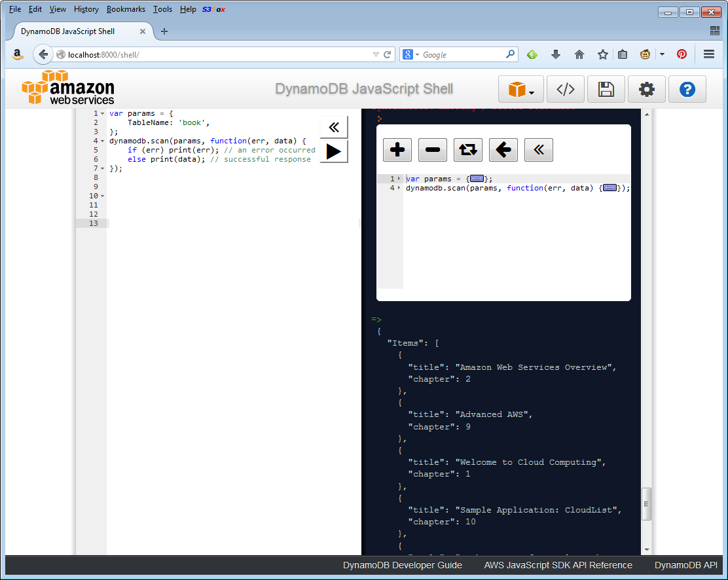Open help question mark button
728x580 pixels.
pos(687,90)
